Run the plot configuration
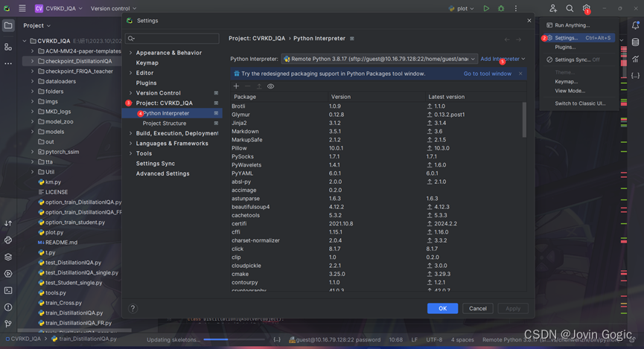The height and width of the screenshot is (349, 644). (486, 8)
